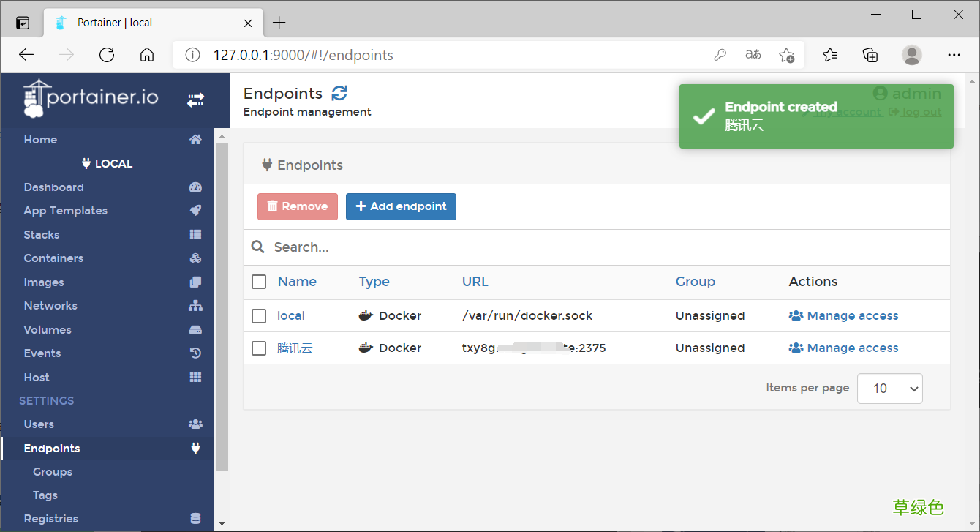The height and width of the screenshot is (532, 980).
Task: Select Containers in the sidebar
Action: click(53, 258)
